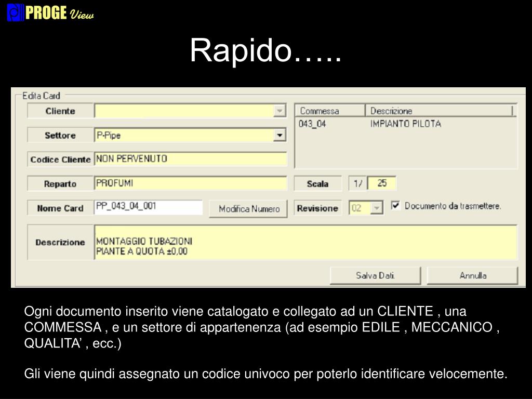532x399 pixels.
Task: Click the Codice Cliente label
Action: tap(60, 159)
